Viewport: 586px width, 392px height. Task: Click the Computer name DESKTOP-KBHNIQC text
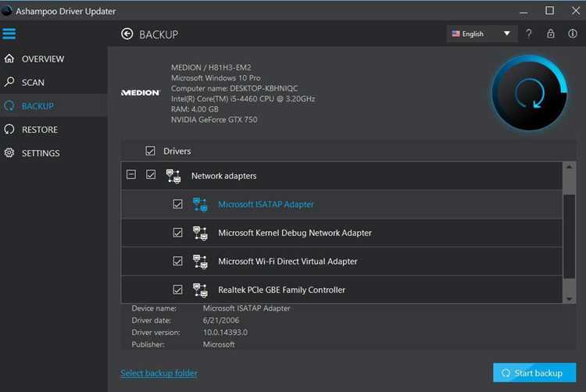234,88
